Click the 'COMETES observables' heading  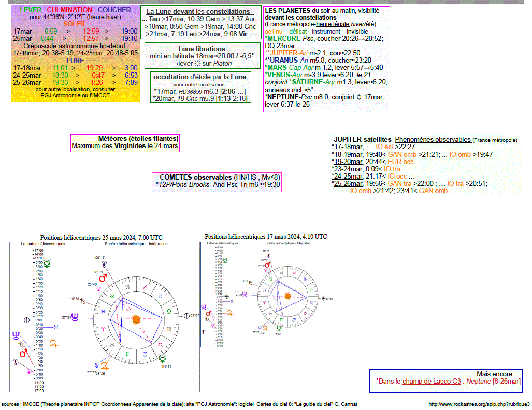(x=195, y=177)
